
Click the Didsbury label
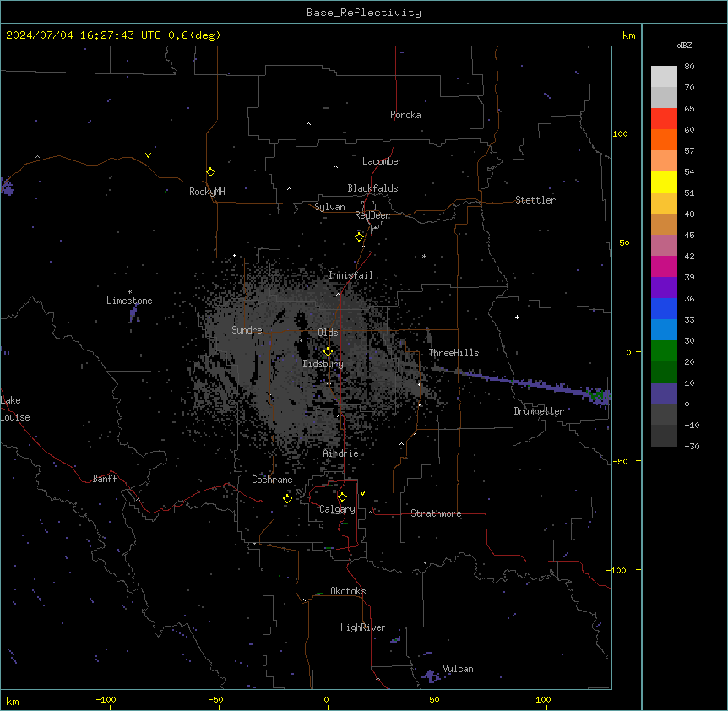[323, 364]
